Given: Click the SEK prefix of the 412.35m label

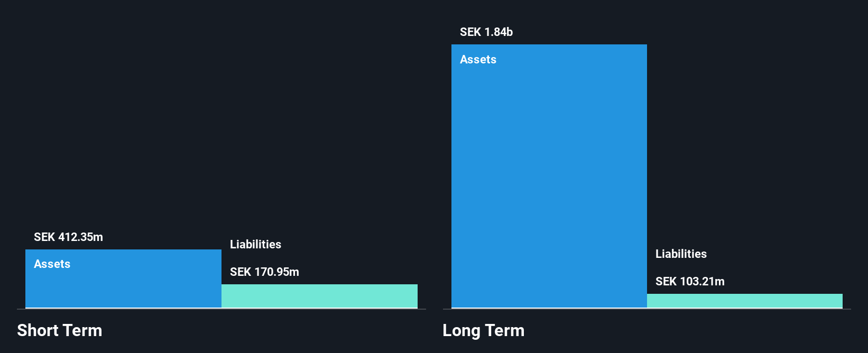Looking at the screenshot, I should 44,237.
